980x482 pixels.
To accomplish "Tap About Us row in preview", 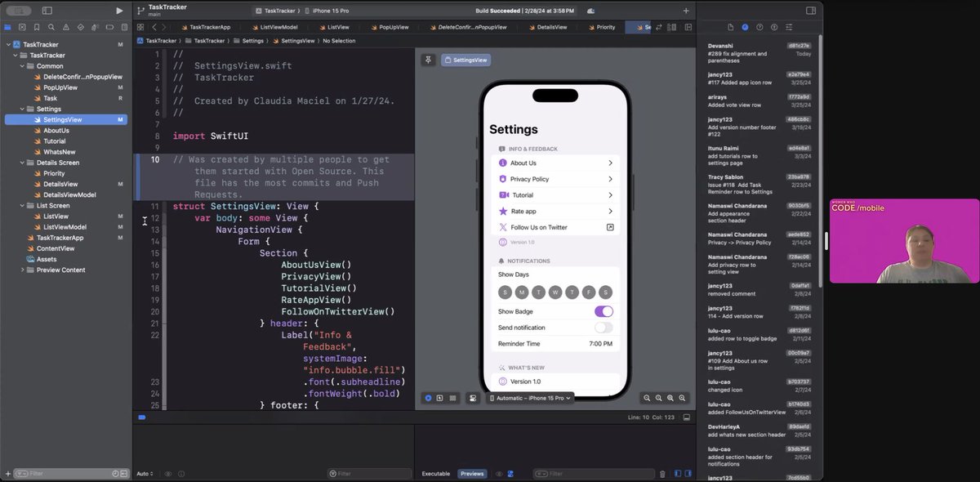I will click(x=555, y=163).
